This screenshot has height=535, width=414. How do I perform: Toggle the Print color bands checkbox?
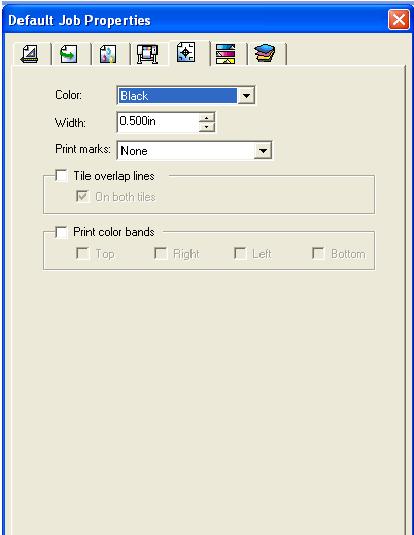[61, 232]
